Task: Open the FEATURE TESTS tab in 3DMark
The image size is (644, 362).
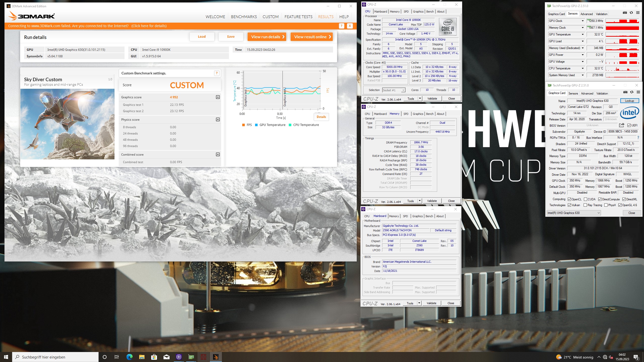Action: point(298,17)
